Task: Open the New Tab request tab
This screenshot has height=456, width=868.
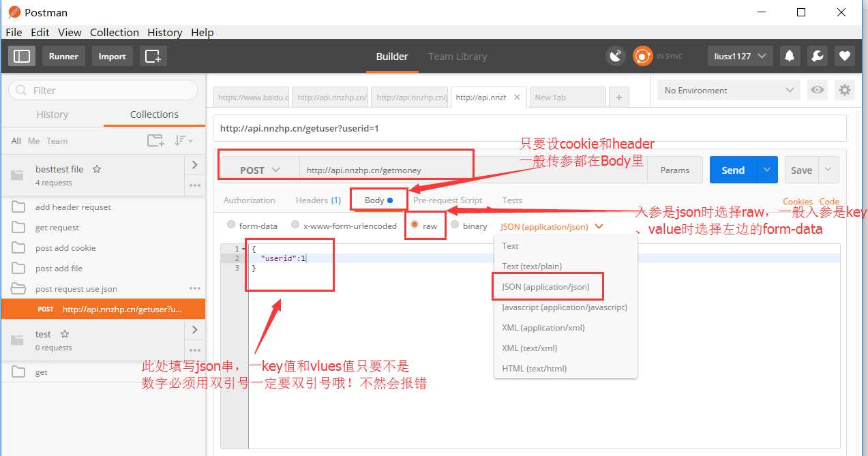Action: pyautogui.click(x=567, y=97)
